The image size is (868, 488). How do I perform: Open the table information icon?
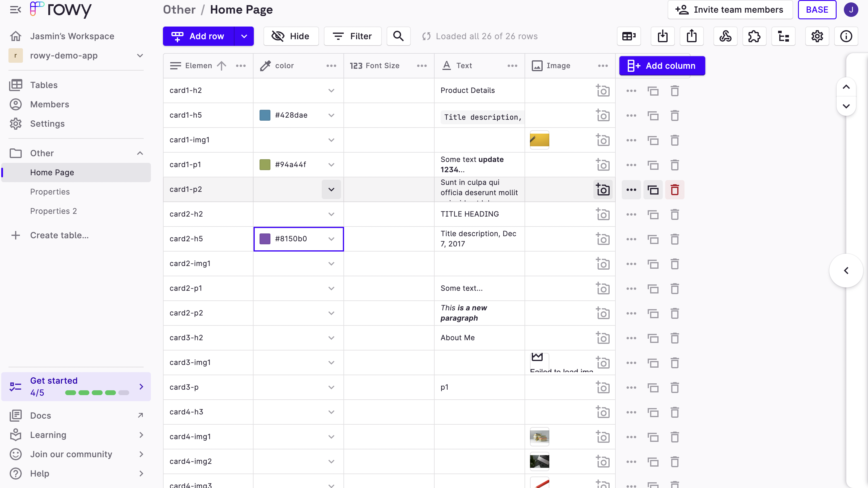(x=846, y=36)
